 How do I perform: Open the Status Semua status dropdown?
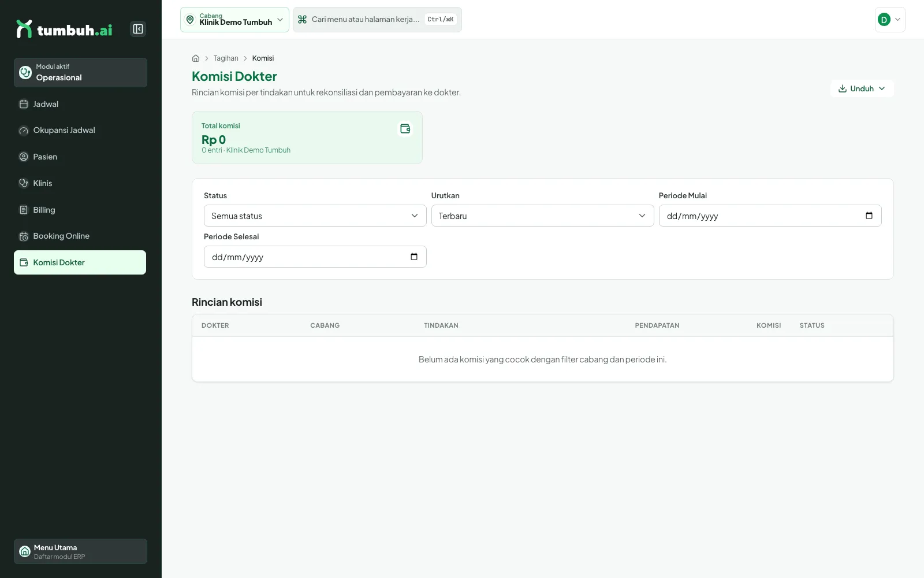coord(315,216)
